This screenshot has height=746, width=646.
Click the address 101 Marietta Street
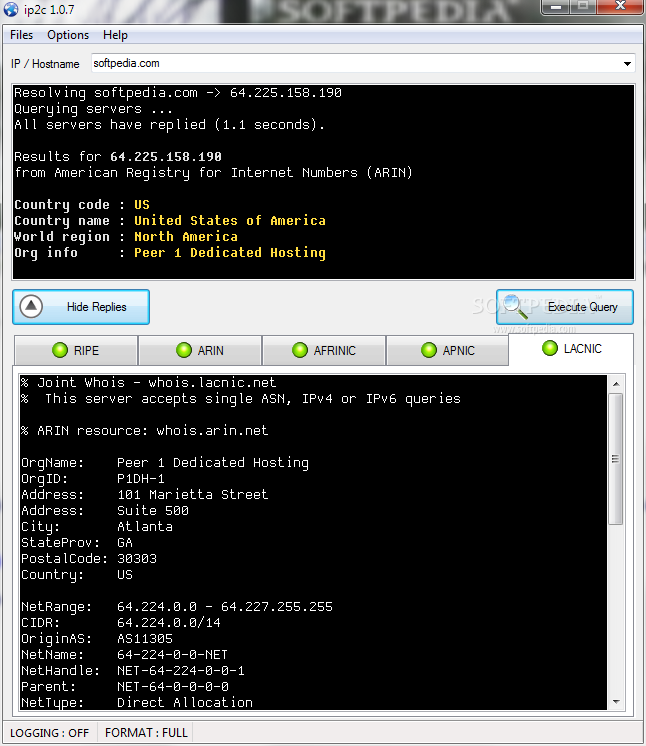click(x=193, y=495)
